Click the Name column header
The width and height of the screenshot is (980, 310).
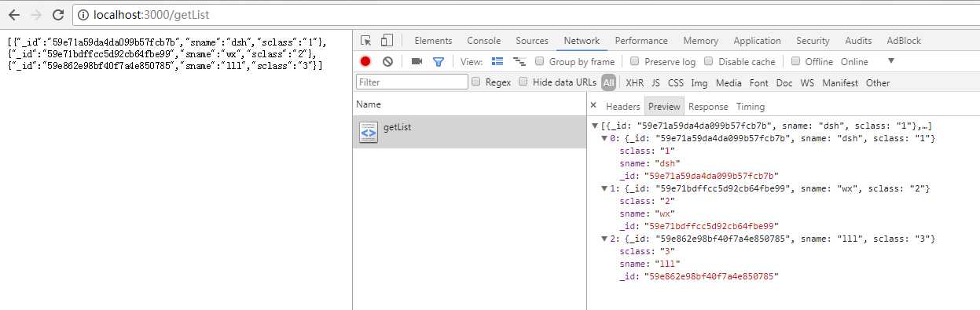point(469,104)
